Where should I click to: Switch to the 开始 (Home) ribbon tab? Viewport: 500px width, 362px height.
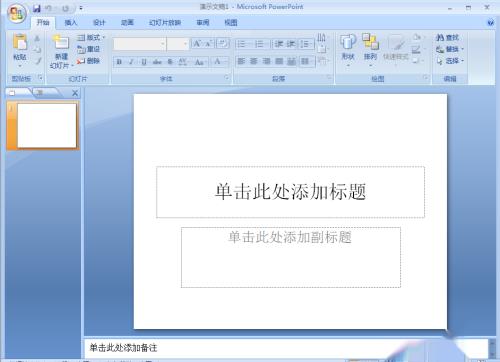coord(43,22)
